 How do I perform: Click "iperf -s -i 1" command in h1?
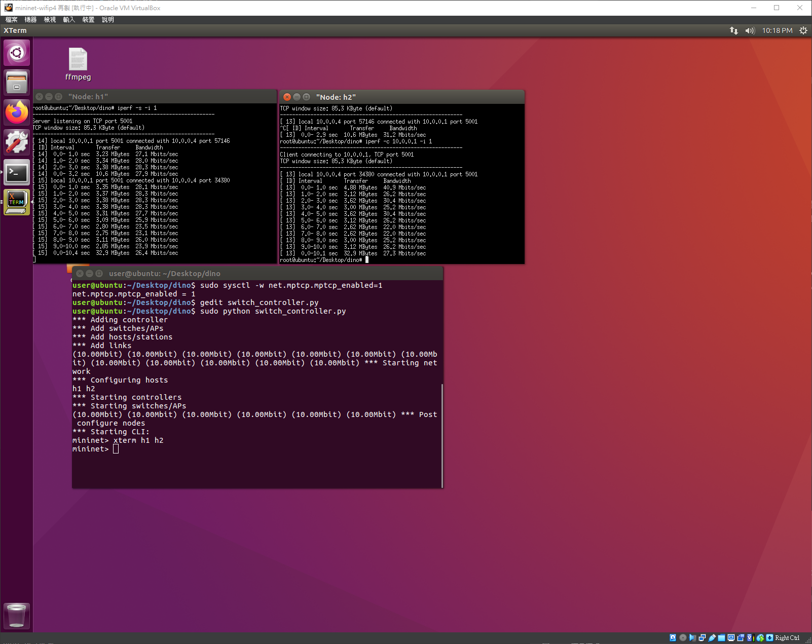(137, 108)
